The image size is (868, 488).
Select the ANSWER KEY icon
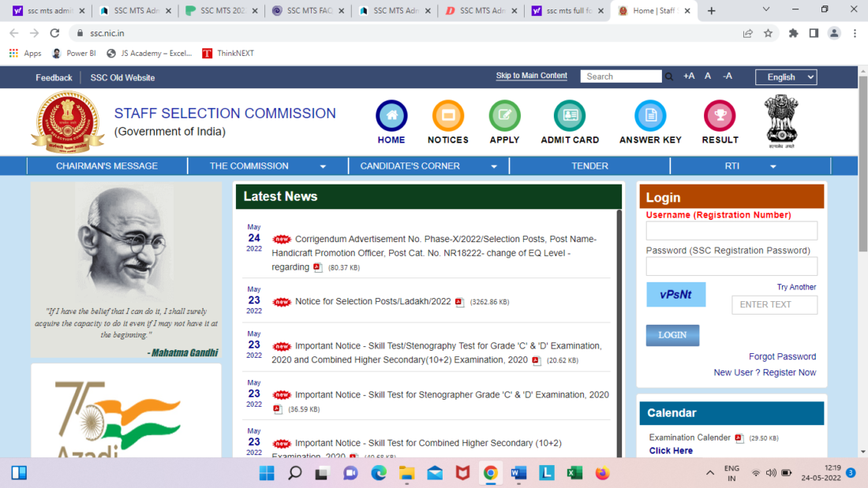pyautogui.click(x=649, y=115)
